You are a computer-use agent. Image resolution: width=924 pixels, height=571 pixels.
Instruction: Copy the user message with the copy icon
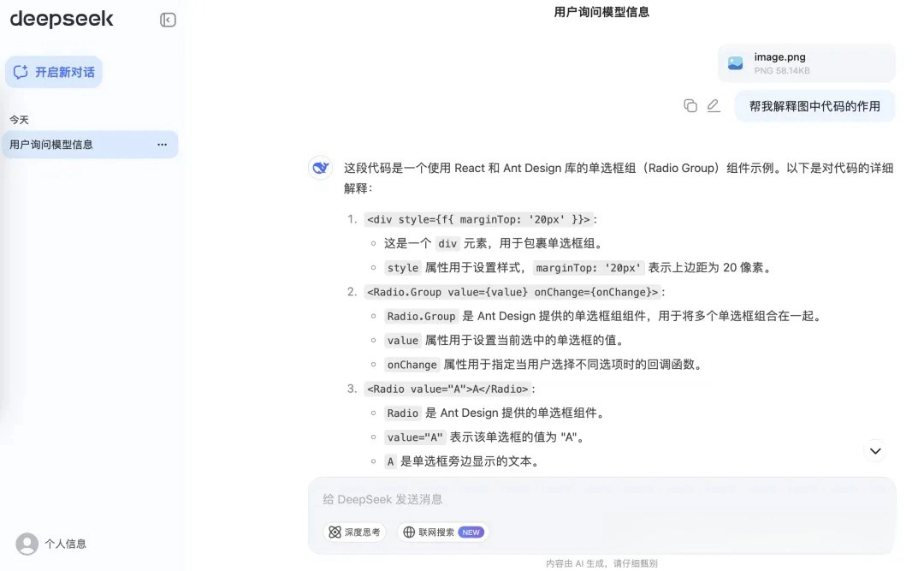(x=690, y=106)
